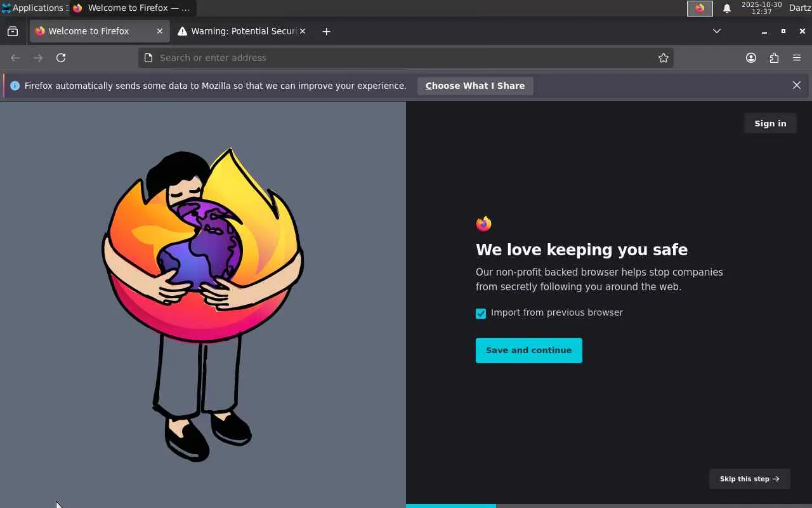Open the Applications menu
812x508 pixels.
coord(33,8)
